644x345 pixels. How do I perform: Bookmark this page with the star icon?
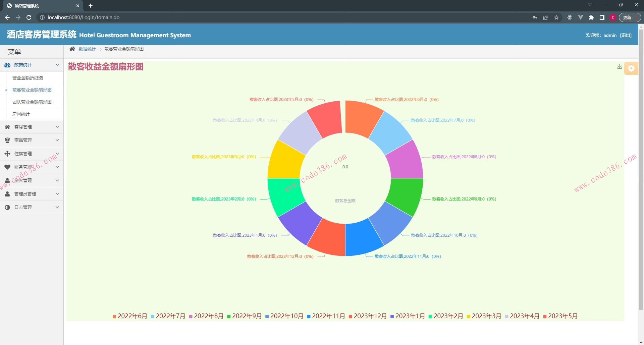coord(556,17)
